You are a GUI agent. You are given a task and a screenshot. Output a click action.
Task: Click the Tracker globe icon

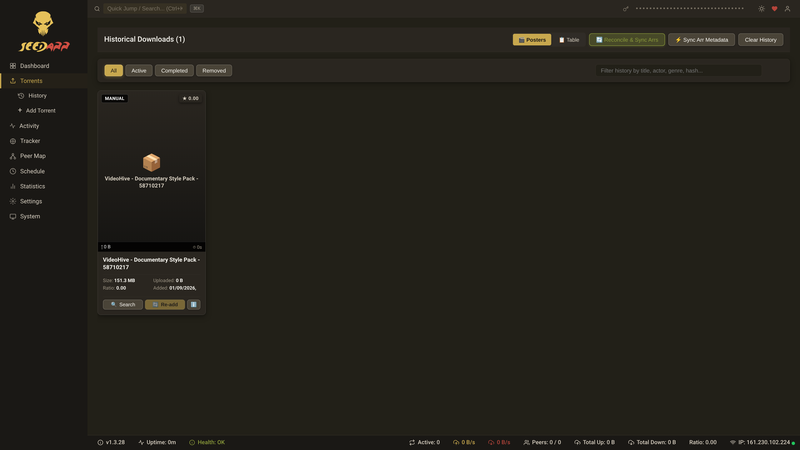(x=13, y=141)
